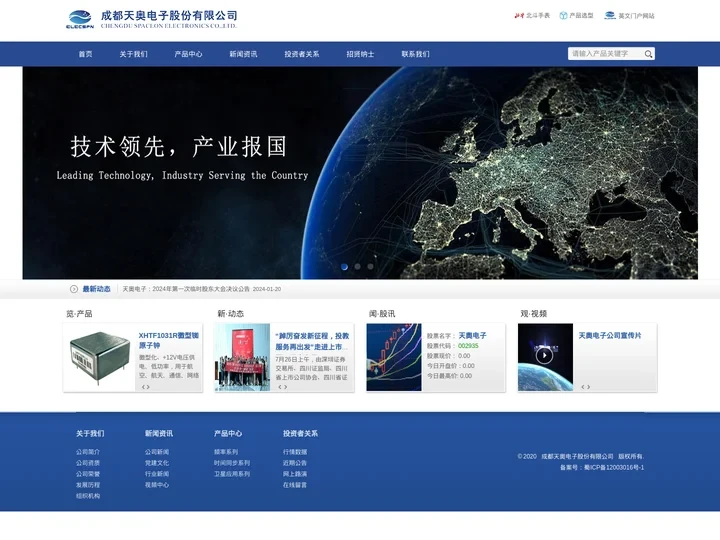Click the 天奥电子 stock name link
Viewport: 720px width, 540px height.
click(472, 336)
